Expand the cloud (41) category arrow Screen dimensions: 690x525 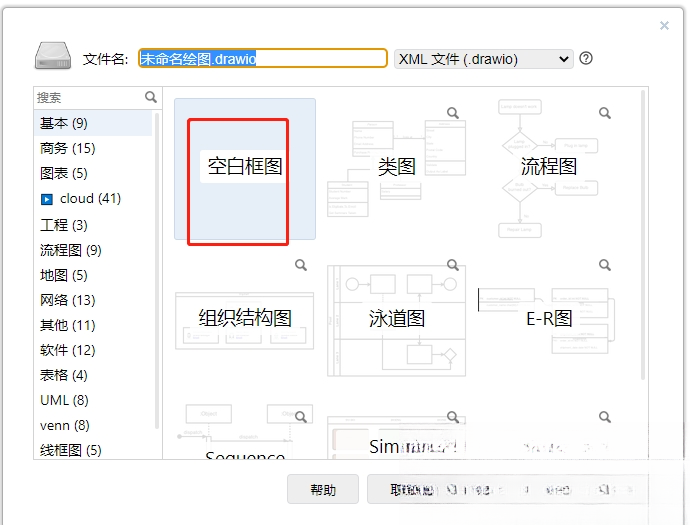click(47, 199)
